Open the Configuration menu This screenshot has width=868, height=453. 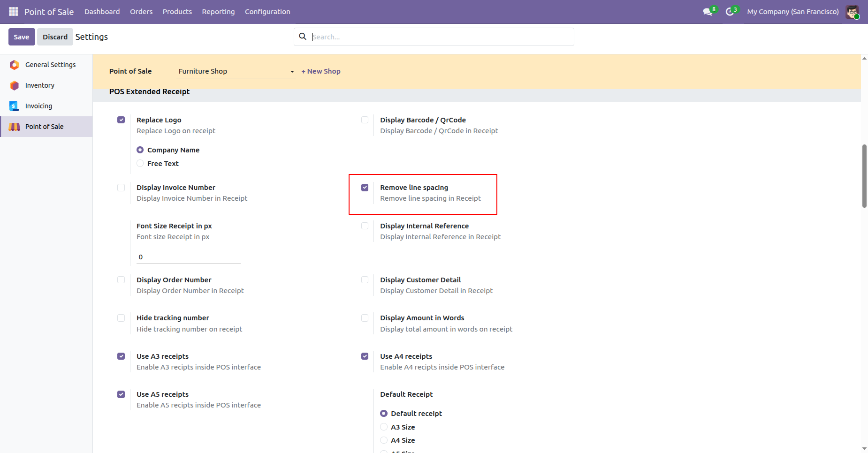coord(267,12)
